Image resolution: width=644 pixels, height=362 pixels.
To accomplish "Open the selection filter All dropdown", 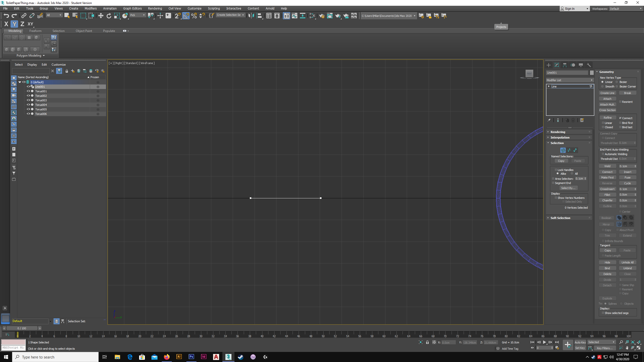I will pos(54,15).
